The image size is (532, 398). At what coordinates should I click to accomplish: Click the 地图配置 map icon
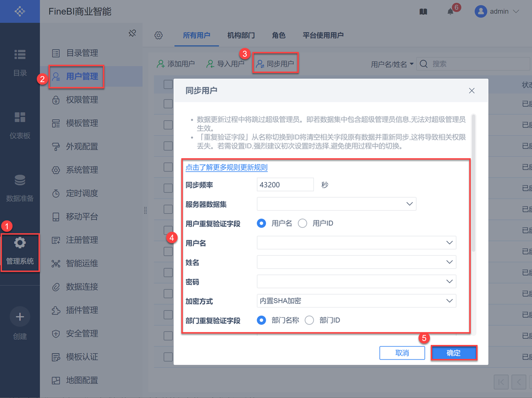click(x=56, y=380)
